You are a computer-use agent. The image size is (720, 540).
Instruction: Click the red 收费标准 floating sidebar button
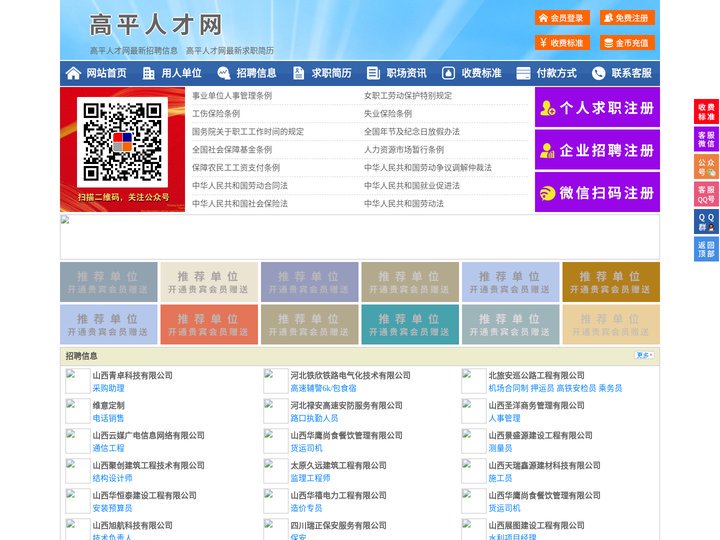(x=706, y=112)
